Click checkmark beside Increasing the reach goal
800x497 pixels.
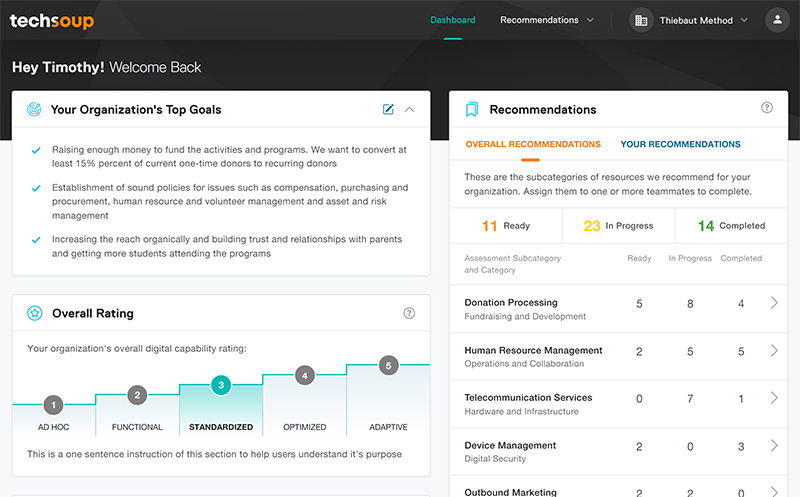click(36, 240)
